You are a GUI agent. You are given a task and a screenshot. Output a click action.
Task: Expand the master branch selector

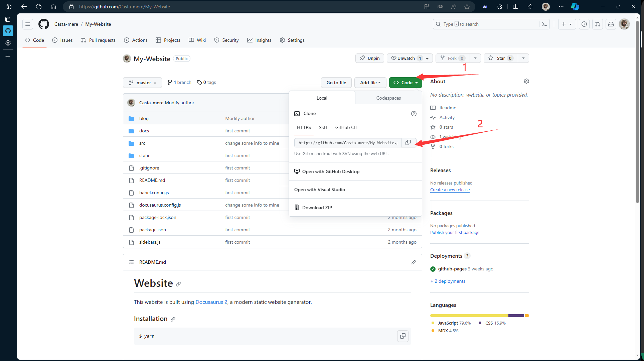point(142,83)
